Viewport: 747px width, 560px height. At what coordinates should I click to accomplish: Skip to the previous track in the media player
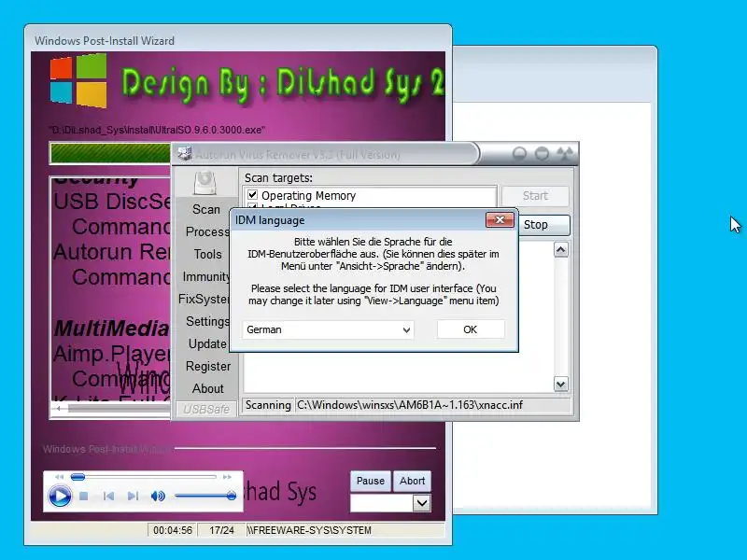tap(108, 497)
